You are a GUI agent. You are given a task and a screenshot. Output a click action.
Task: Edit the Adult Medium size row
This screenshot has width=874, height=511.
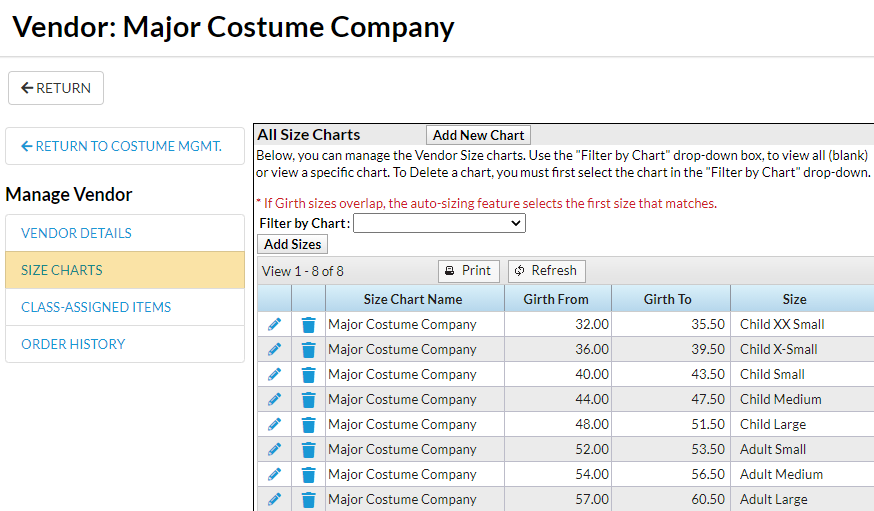pos(274,474)
